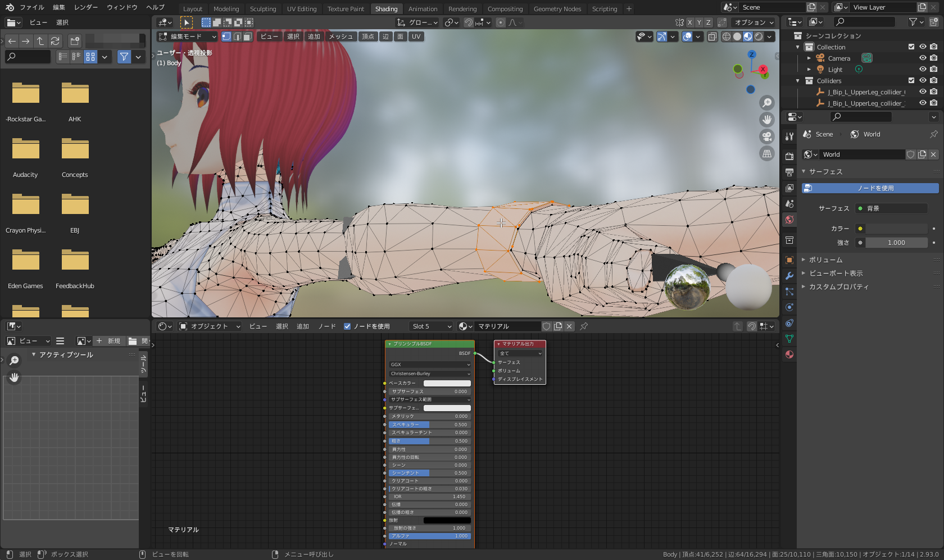Screen dimensions: 944x560
Task: Switch perspective/orthographic with the grid gizmo
Action: click(x=767, y=153)
